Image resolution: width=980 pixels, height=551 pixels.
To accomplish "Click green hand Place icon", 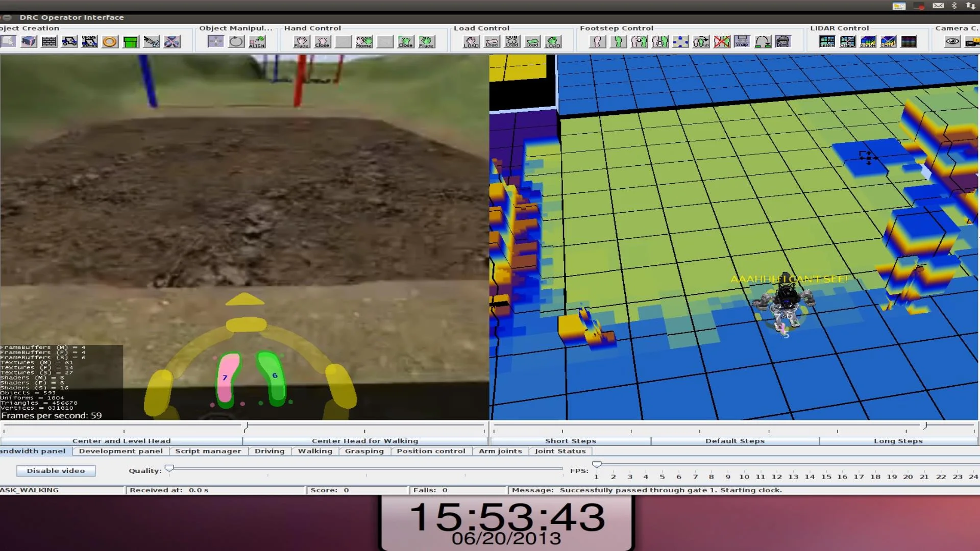I will pos(426,41).
